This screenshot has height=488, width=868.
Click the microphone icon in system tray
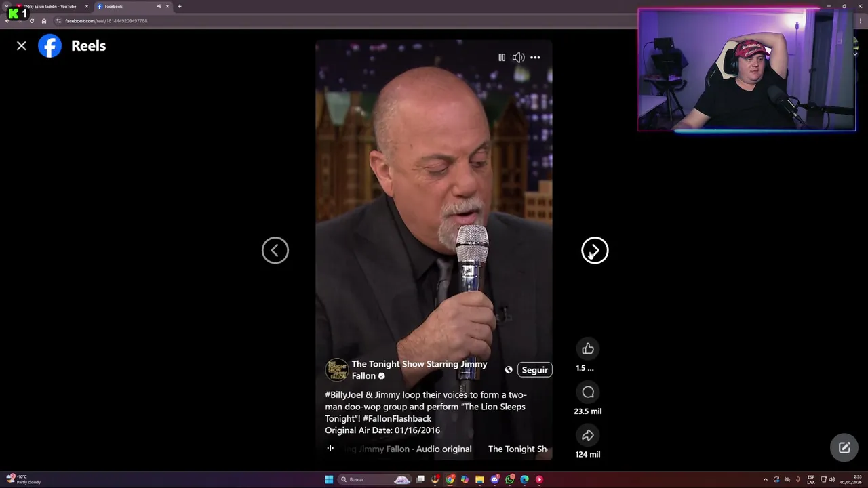pyautogui.click(x=798, y=479)
